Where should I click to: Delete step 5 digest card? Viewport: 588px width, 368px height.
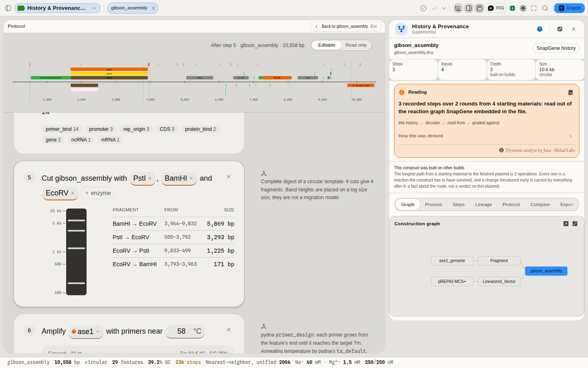[x=229, y=177]
